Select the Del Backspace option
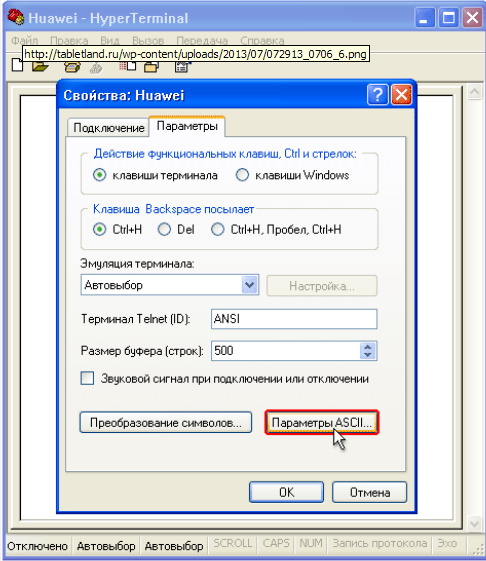Image resolution: width=486 pixels, height=561 pixels. pyautogui.click(x=164, y=229)
